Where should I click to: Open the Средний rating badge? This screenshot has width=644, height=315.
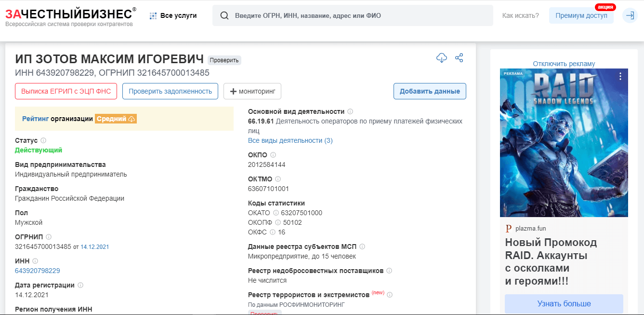coord(116,119)
